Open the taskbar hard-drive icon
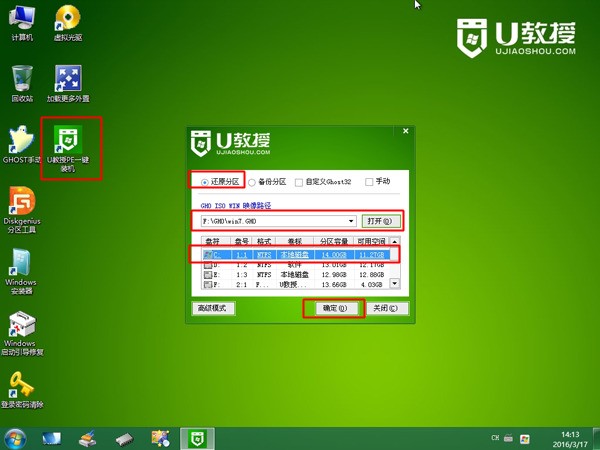Screen dimensions: 600x450 click(x=124, y=439)
